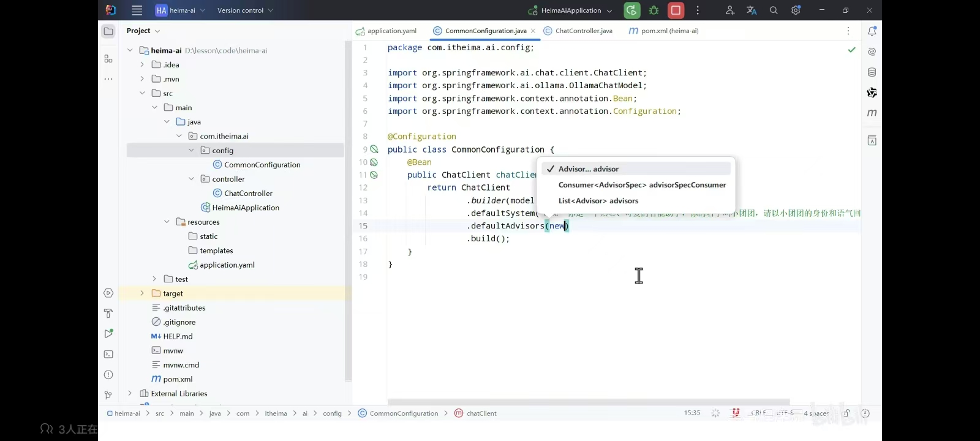The width and height of the screenshot is (980, 441).
Task: Open the Structure tool window icon
Action: click(108, 59)
